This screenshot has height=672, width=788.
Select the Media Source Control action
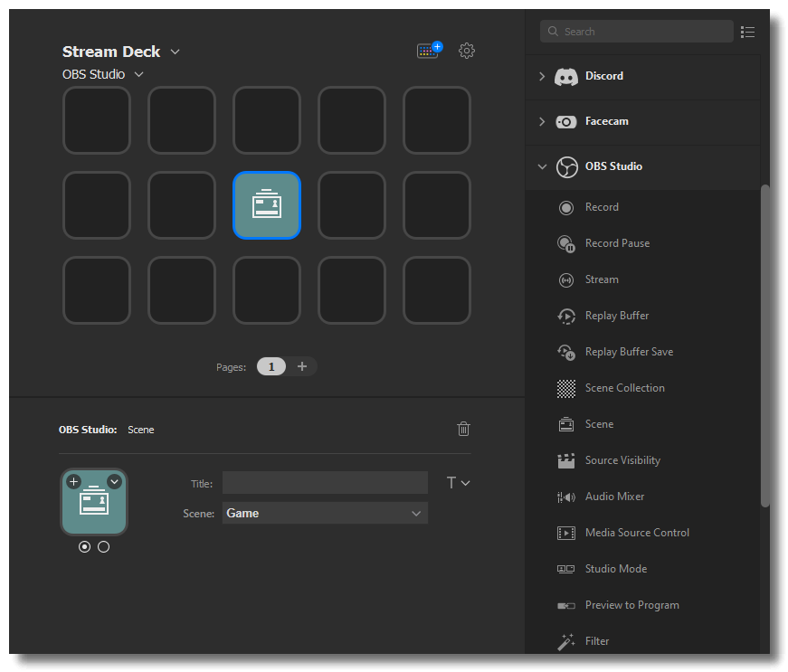(565, 533)
